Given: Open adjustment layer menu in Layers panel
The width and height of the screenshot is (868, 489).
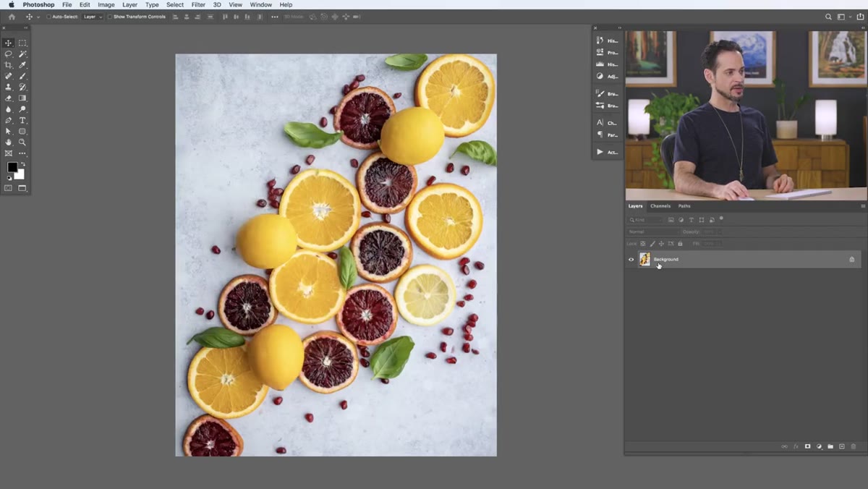Looking at the screenshot, I should tap(820, 446).
